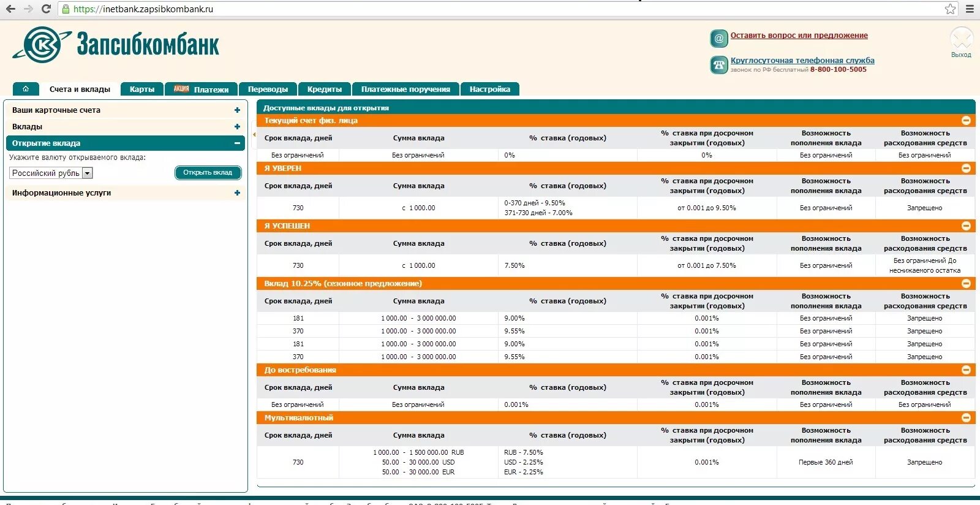The height and width of the screenshot is (505, 980).
Task: Click 50.00 - 30 000.00 EUR amount
Action: point(418,473)
